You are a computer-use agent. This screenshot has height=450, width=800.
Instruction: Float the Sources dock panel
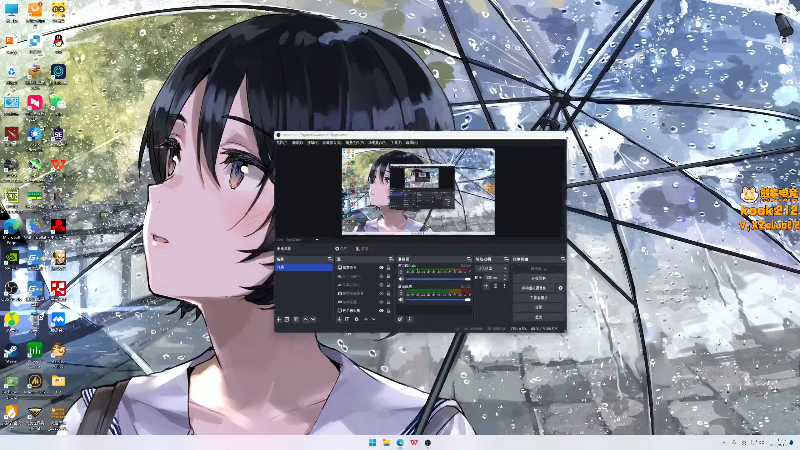click(391, 259)
